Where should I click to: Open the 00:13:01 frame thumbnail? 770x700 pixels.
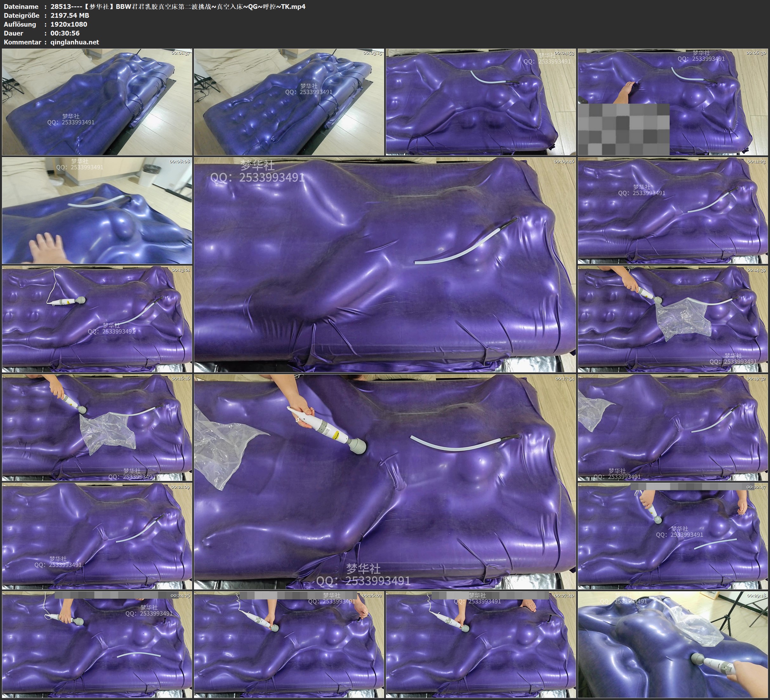point(97,319)
